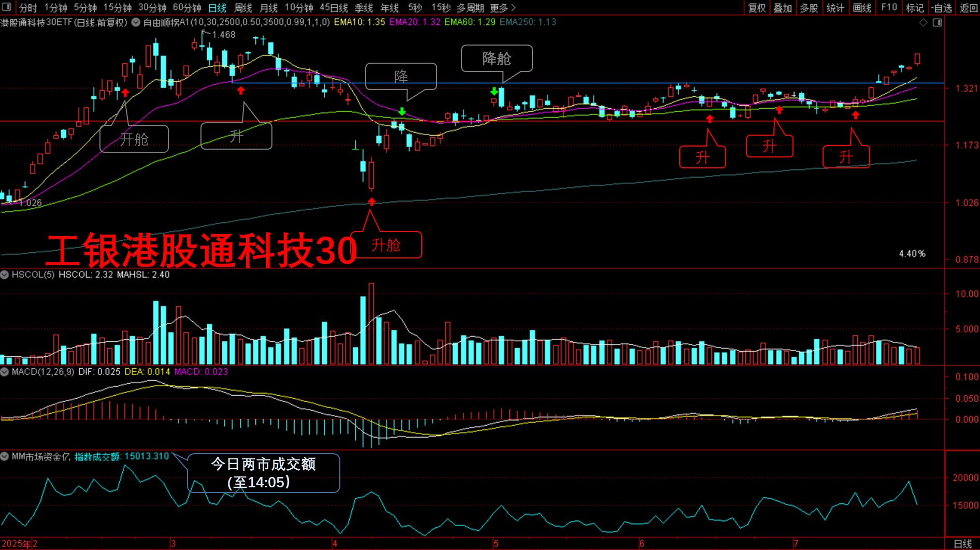Click the 0.878 price axis value
The width and height of the screenshot is (980, 550).
tap(967, 259)
